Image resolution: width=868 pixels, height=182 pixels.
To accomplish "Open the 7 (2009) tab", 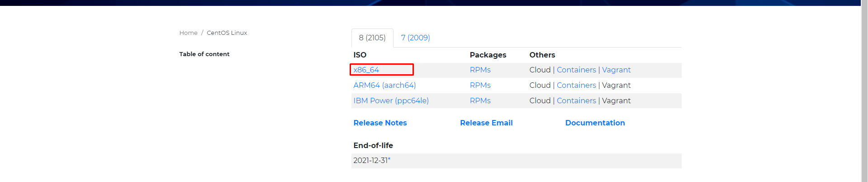I will 415,38.
